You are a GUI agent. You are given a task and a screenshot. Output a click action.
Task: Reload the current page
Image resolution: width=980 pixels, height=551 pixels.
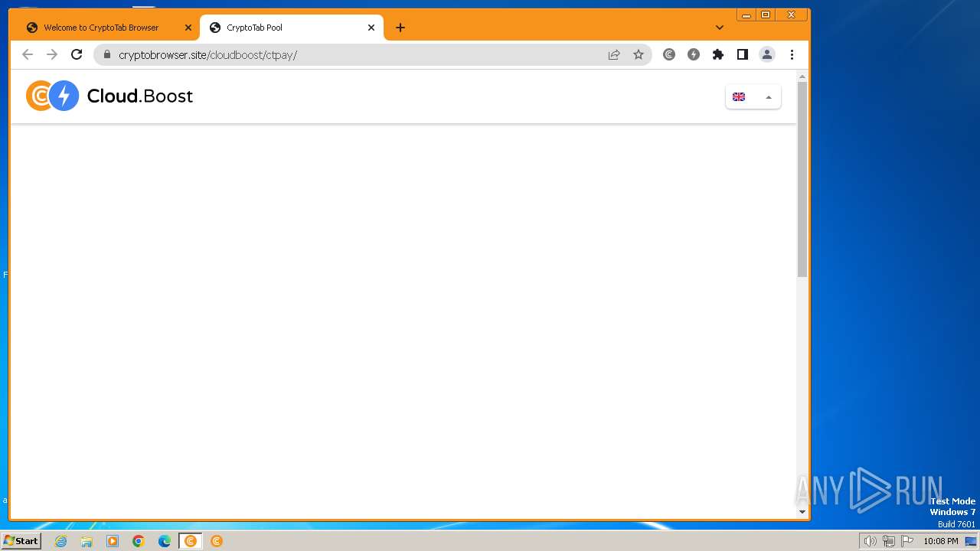(x=77, y=54)
